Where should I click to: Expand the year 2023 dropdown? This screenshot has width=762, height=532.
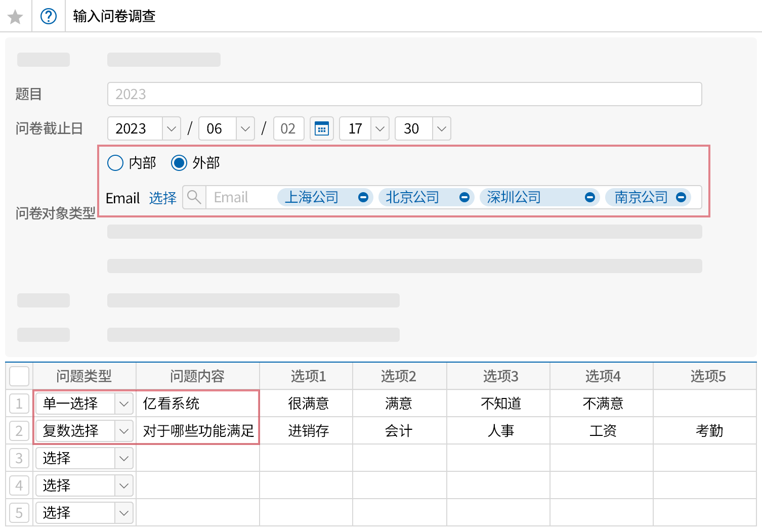tap(171, 128)
